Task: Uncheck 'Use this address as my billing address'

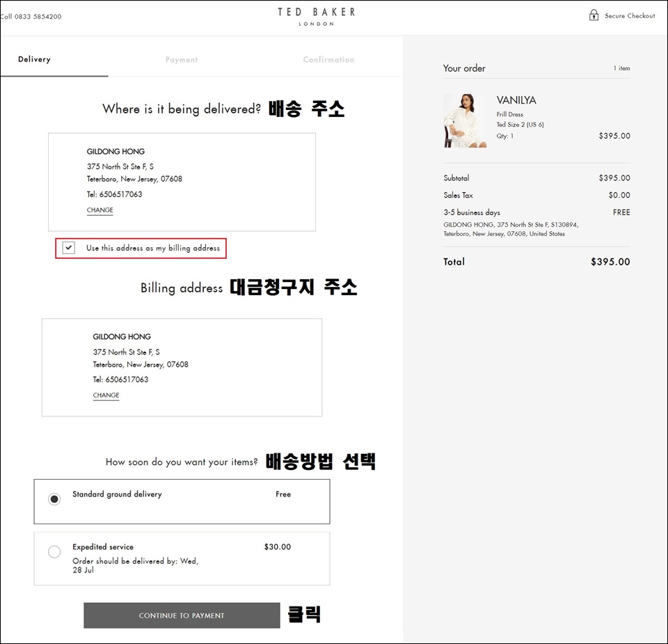Action: (x=69, y=248)
